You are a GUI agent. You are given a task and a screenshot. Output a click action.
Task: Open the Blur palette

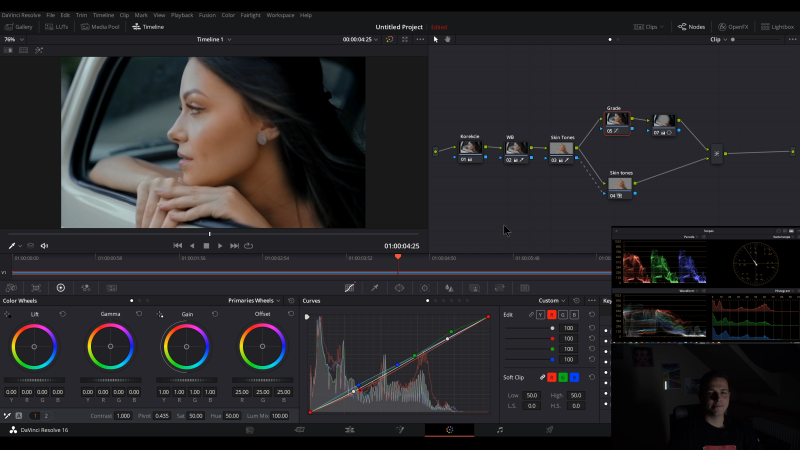click(449, 288)
